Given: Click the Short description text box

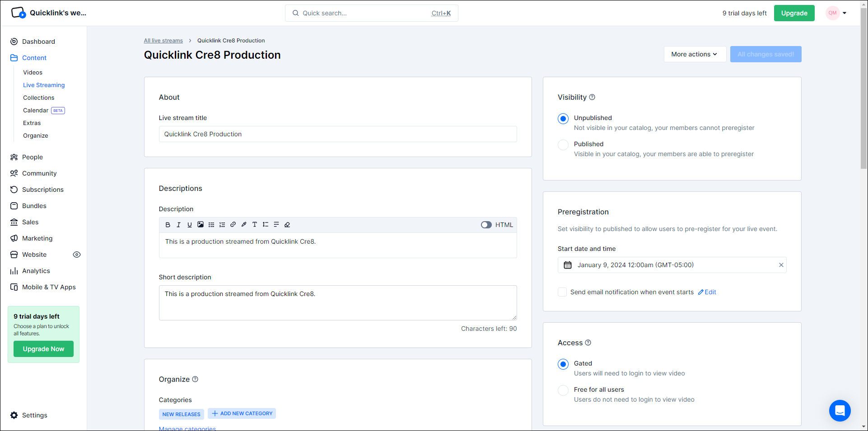Looking at the screenshot, I should coord(338,303).
